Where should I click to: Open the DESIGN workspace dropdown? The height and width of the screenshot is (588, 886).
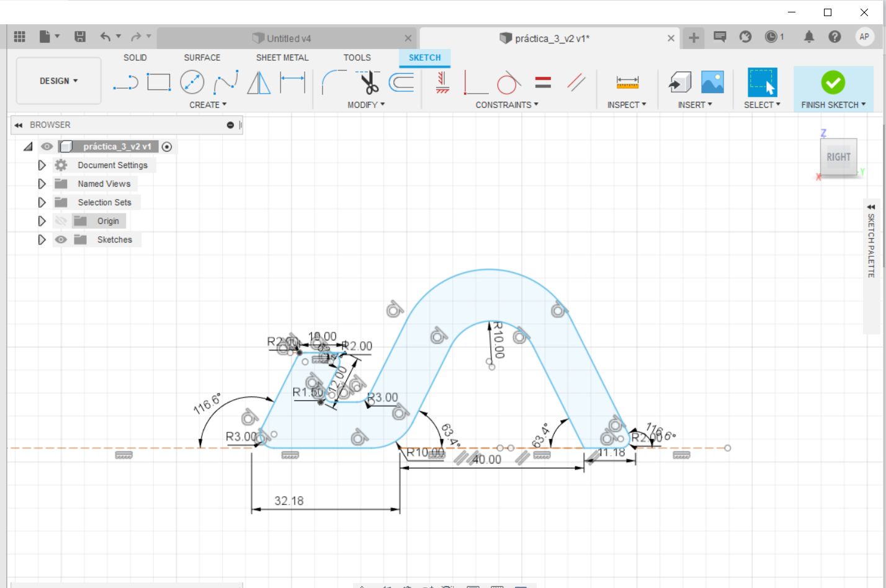click(x=58, y=81)
